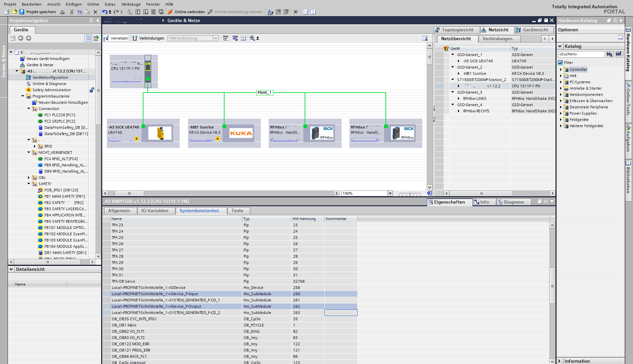The height and width of the screenshot is (364, 633).
Task: Click the new project icon in main toolbar
Action: 7,12
